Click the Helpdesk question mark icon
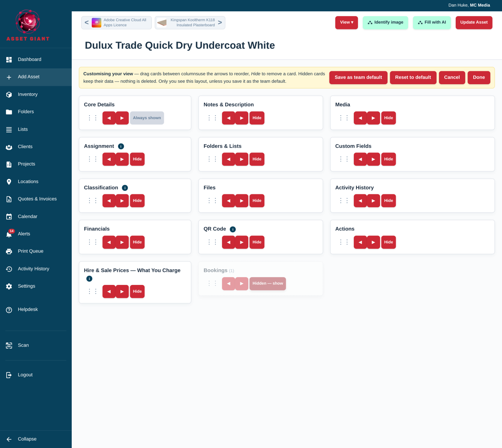502x448 pixels. pyautogui.click(x=9, y=310)
